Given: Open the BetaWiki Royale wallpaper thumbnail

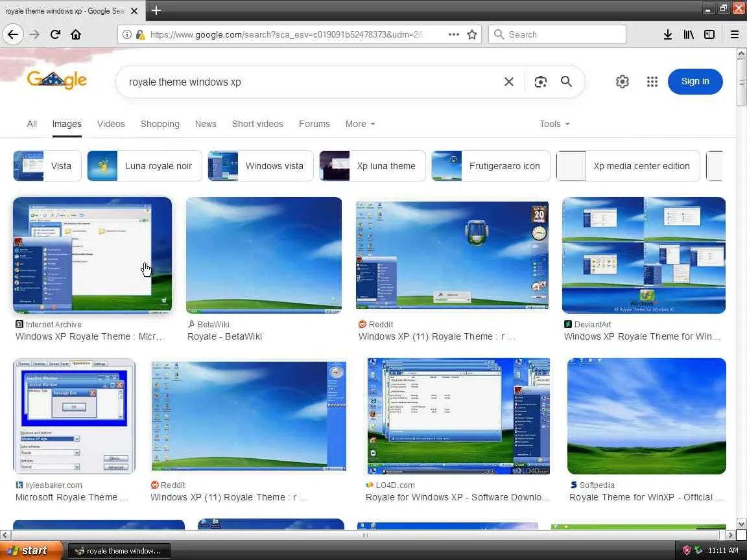Looking at the screenshot, I should click(x=263, y=255).
